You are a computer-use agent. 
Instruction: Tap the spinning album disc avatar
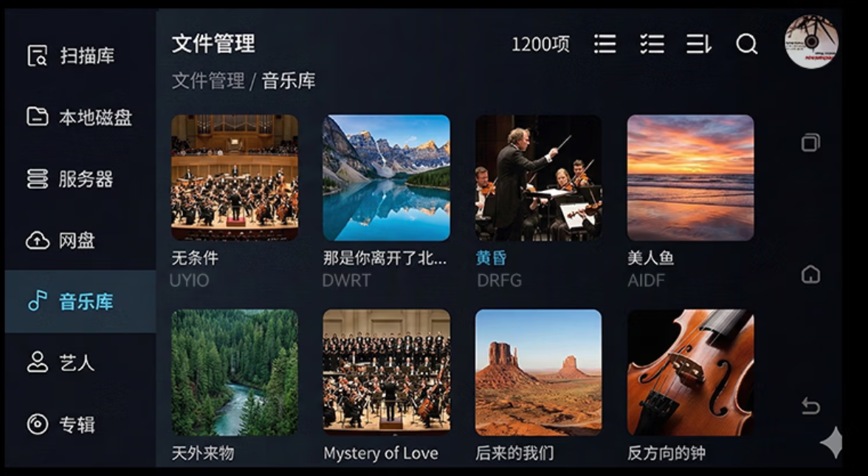coord(811,42)
